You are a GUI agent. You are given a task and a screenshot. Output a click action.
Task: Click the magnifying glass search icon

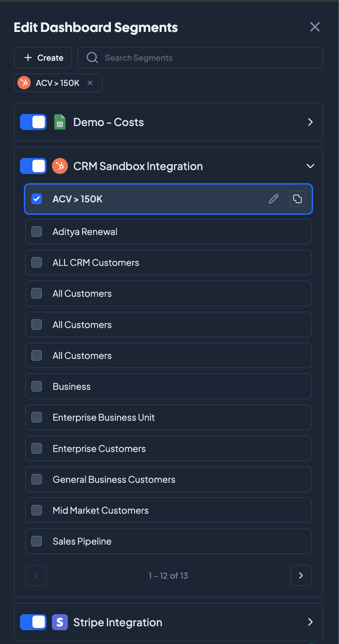tap(92, 58)
